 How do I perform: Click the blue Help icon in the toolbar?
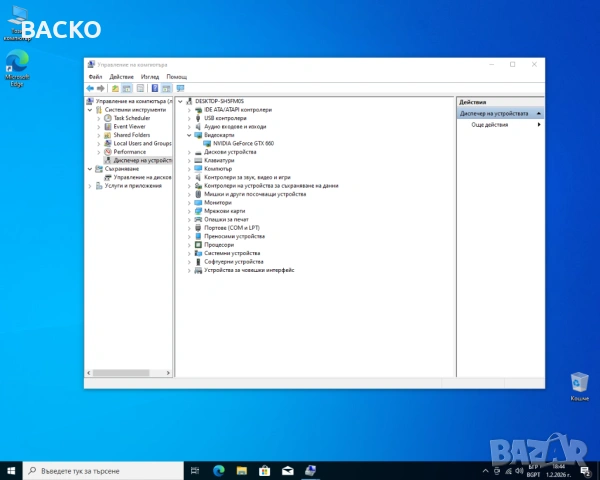pos(154,88)
